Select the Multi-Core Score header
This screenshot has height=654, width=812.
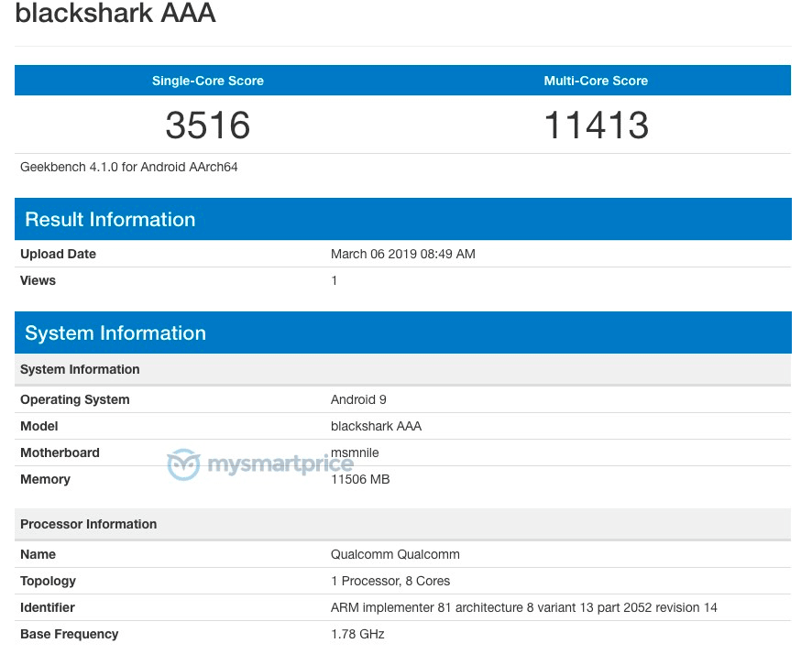pyautogui.click(x=596, y=81)
